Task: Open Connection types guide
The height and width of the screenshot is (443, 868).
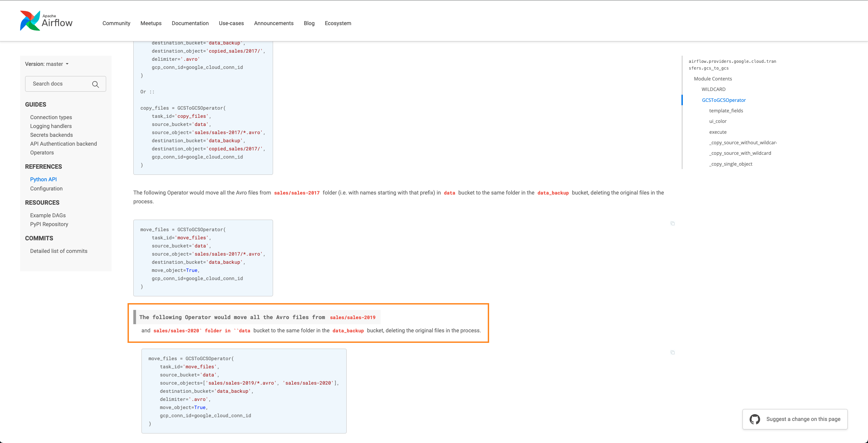Action: pyautogui.click(x=51, y=117)
